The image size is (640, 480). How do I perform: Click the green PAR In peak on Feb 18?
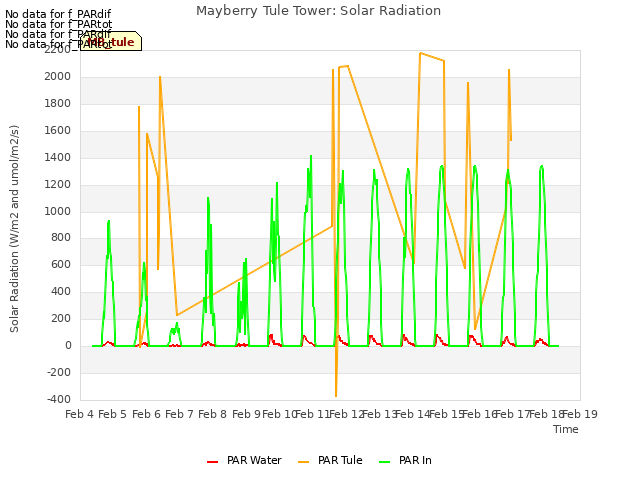click(542, 166)
